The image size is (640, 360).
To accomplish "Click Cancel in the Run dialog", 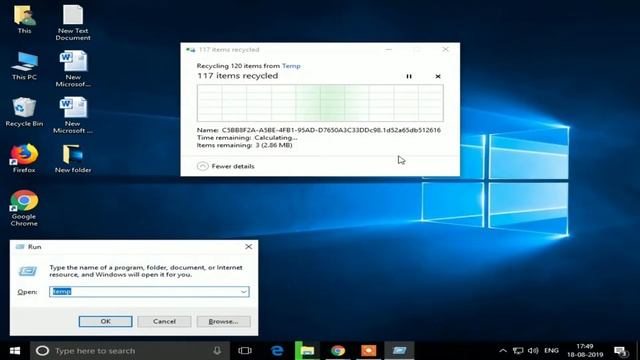I will click(x=164, y=321).
